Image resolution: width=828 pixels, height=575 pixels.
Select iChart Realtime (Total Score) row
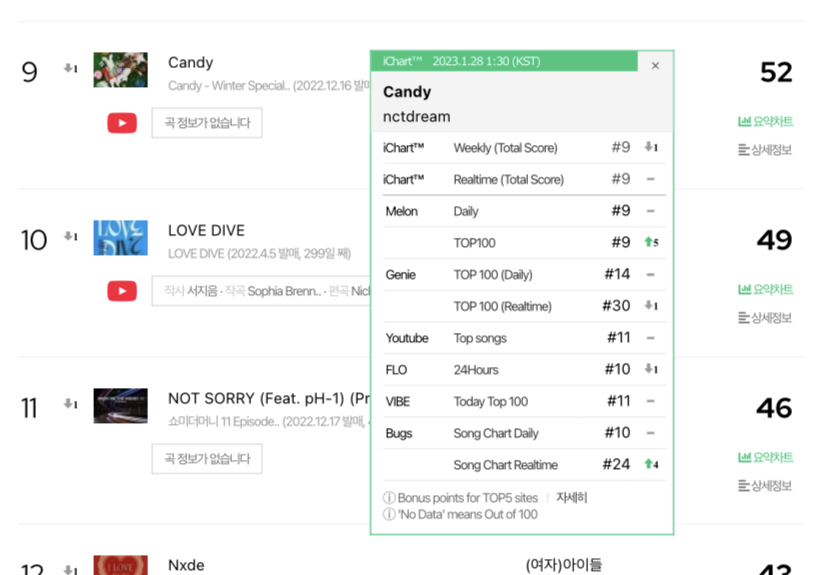tap(524, 180)
